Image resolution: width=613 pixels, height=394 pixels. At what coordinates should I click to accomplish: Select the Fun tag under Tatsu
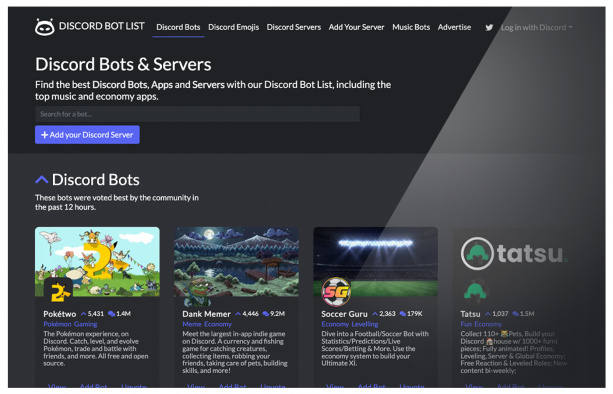(x=466, y=324)
